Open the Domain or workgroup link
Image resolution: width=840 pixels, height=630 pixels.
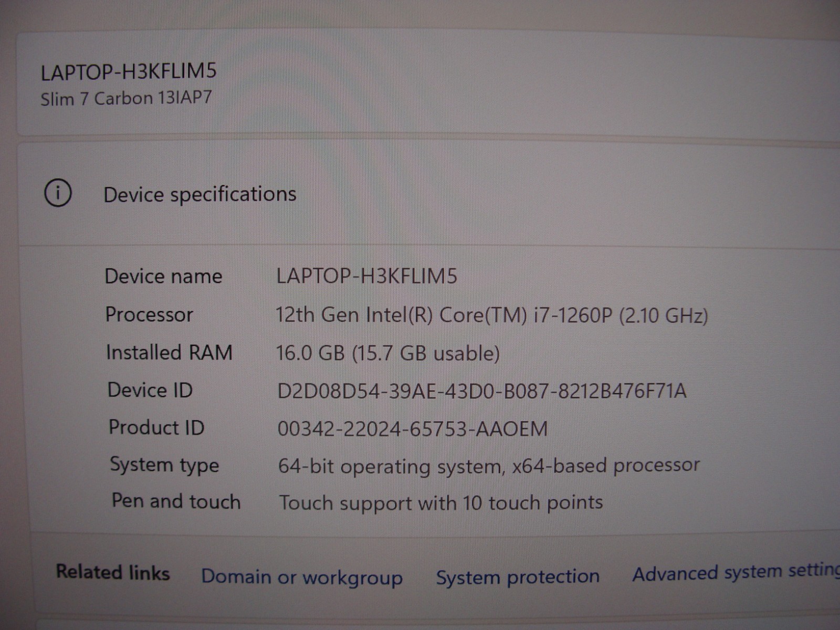(302, 576)
